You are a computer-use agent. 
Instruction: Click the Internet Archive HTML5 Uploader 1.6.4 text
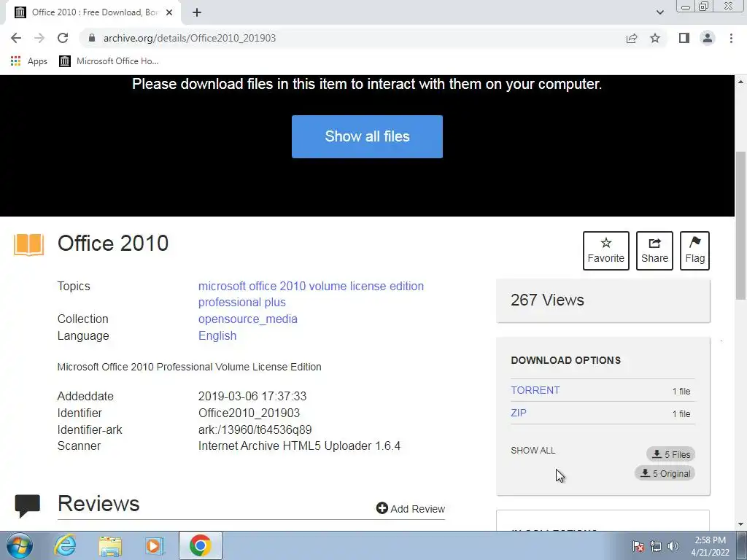coord(299,446)
